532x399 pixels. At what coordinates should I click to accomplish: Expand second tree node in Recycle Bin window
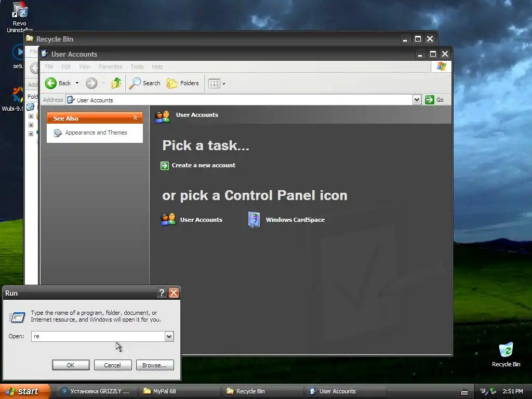click(31, 125)
